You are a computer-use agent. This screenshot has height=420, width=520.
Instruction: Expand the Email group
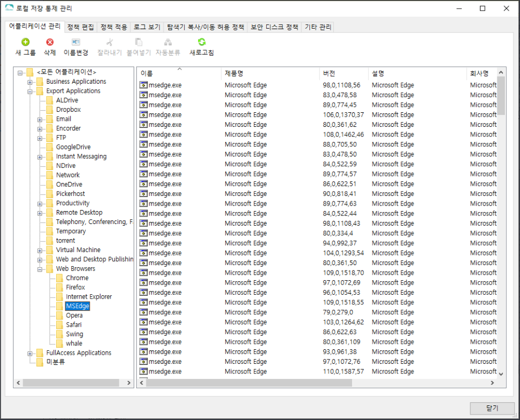[x=39, y=119]
